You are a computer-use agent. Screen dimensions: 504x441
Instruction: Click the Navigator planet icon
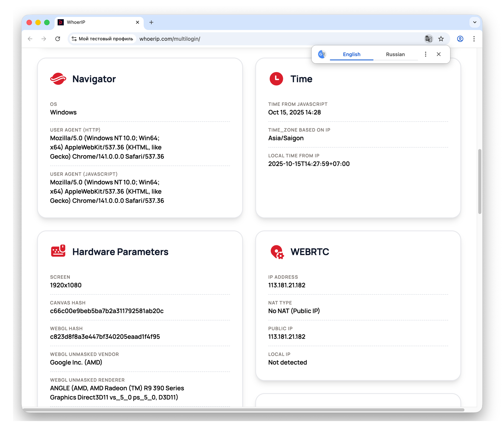pos(58,79)
